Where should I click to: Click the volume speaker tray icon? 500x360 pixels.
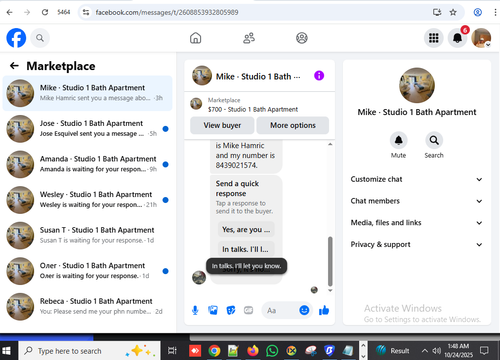point(436,351)
